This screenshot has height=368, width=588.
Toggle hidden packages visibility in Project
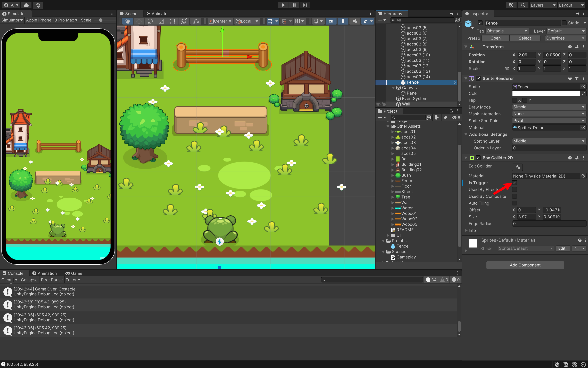coord(456,118)
